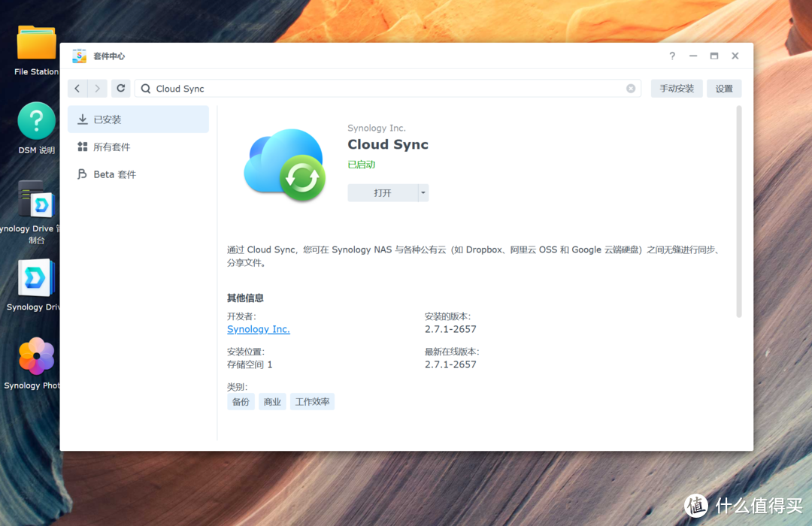The image size is (812, 526).
Task: Refresh the package list
Action: coord(120,89)
